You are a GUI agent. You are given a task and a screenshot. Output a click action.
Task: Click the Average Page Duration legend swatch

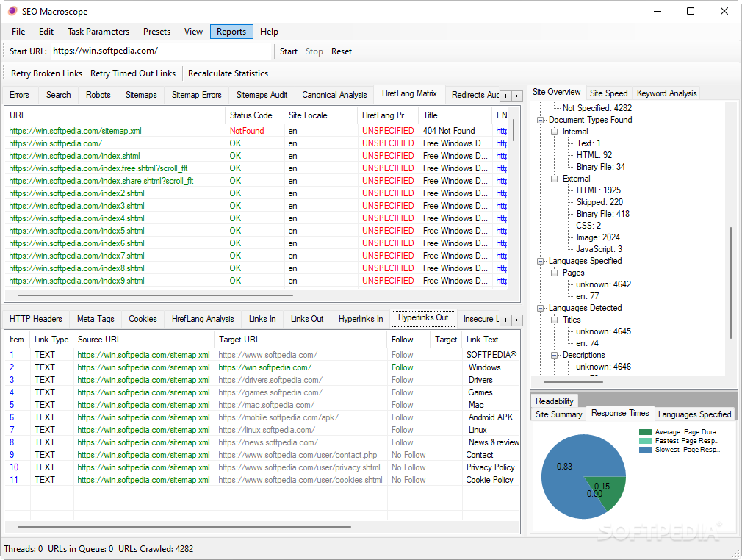(x=646, y=432)
